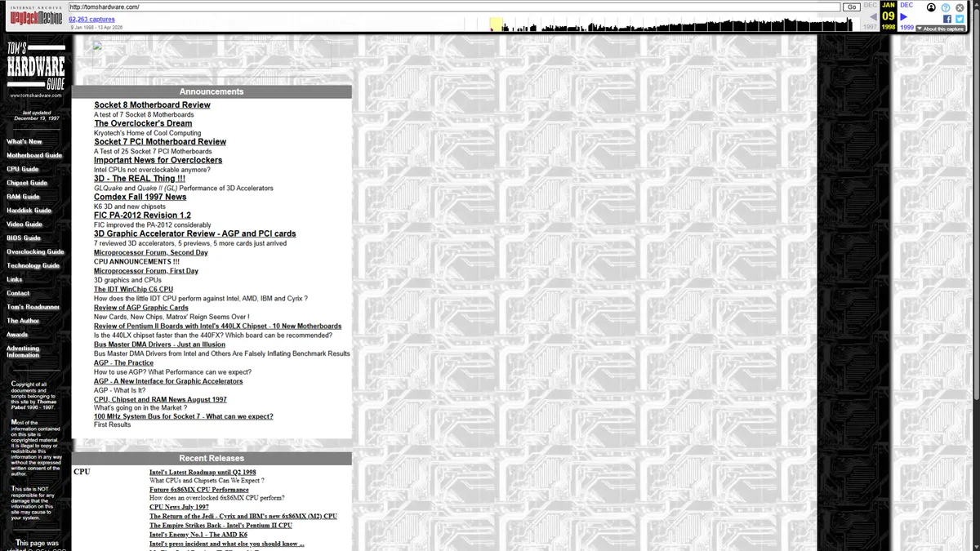Open FIC PA-2012 Revision 1.2 link
This screenshot has height=551, width=980.
click(142, 216)
